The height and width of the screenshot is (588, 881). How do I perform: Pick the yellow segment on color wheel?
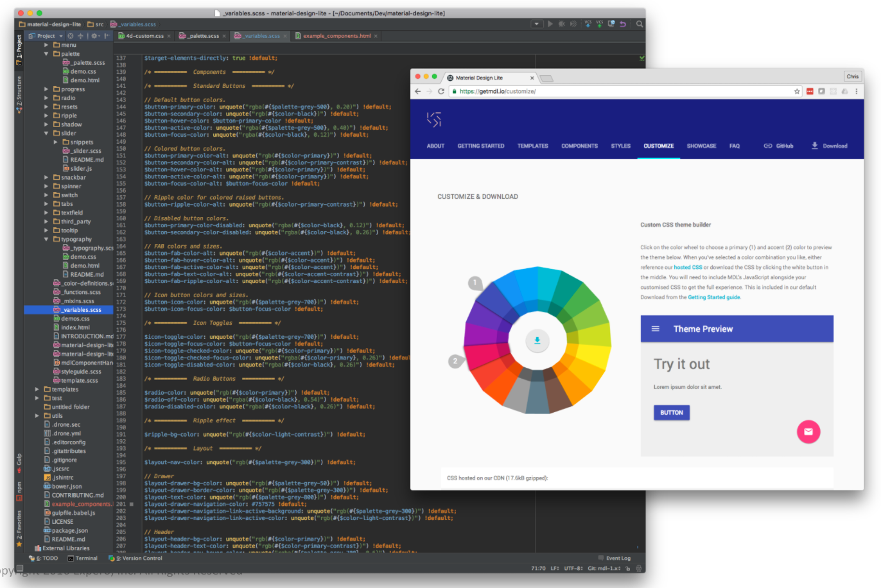click(595, 356)
